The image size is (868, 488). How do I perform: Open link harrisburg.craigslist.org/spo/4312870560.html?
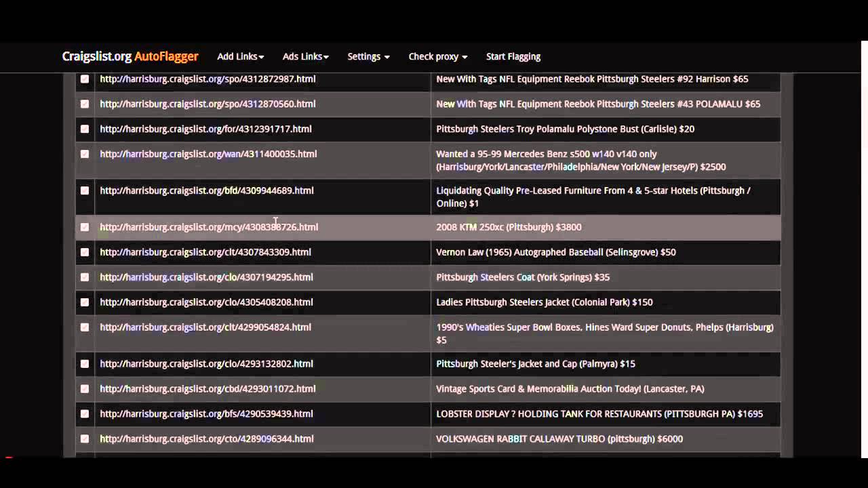[208, 104]
